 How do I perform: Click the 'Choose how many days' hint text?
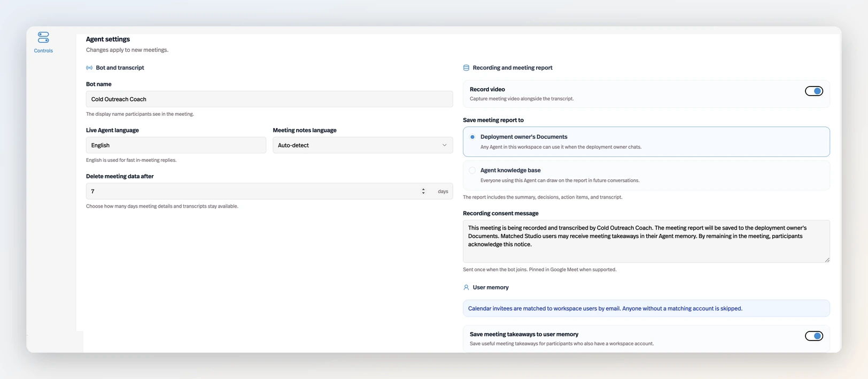click(162, 206)
